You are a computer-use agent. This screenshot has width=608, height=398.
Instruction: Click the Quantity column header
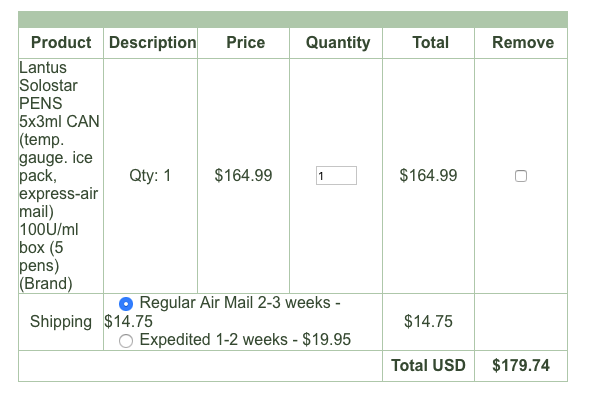tap(338, 43)
